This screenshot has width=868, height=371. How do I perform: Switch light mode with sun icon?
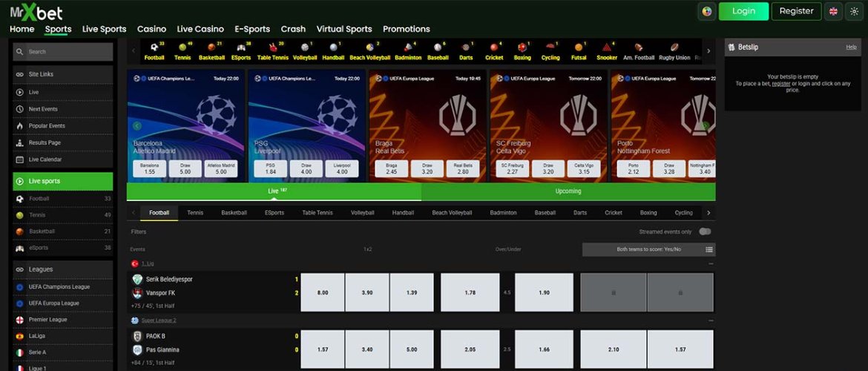click(x=854, y=11)
